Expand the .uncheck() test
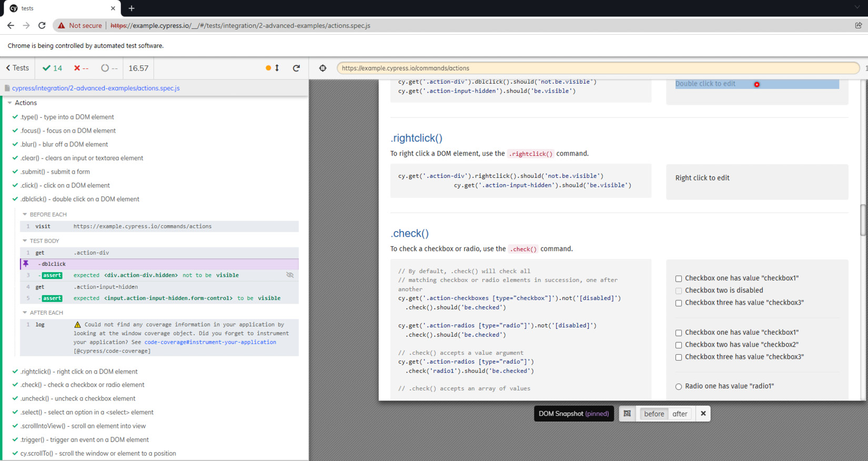The height and width of the screenshot is (461, 868). 78,398
